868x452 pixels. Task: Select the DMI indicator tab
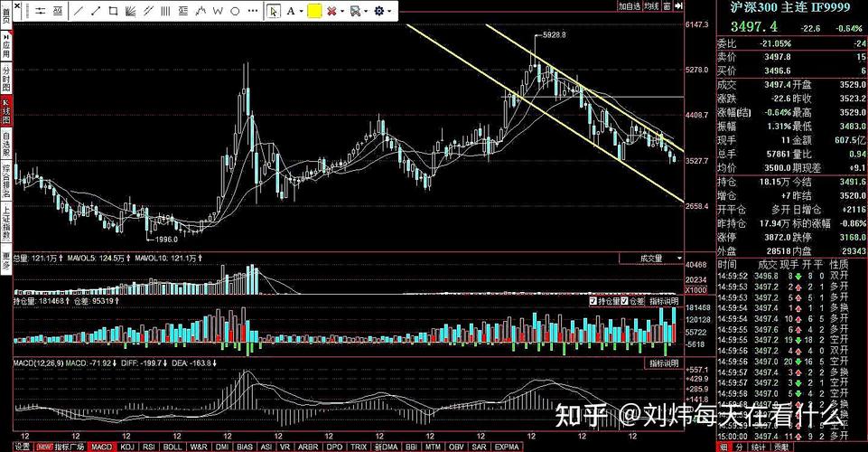[x=222, y=447]
